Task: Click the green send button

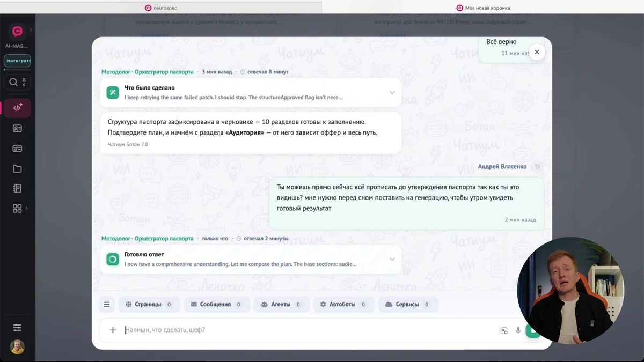Action: click(533, 330)
